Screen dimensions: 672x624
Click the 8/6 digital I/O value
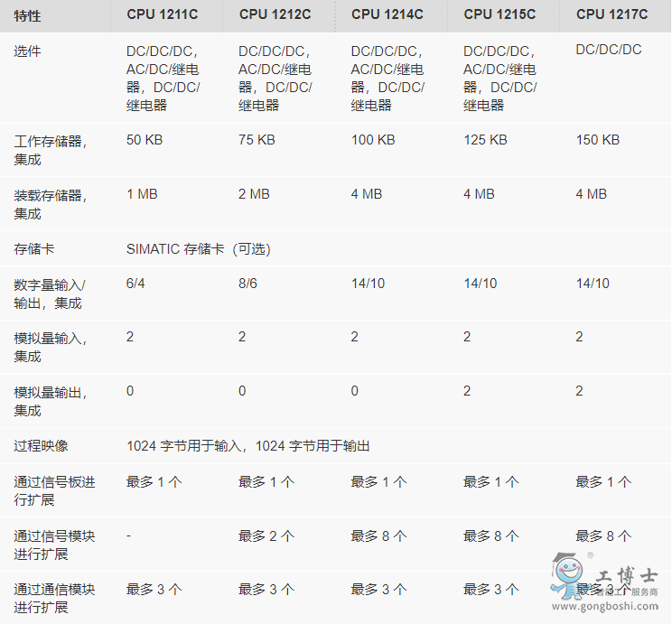pyautogui.click(x=247, y=284)
